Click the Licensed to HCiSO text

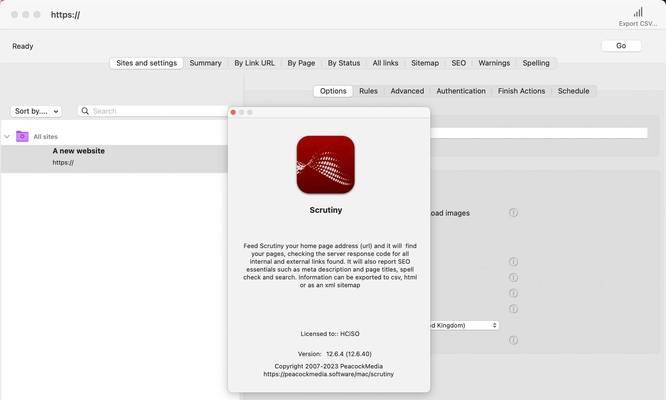tap(330, 334)
